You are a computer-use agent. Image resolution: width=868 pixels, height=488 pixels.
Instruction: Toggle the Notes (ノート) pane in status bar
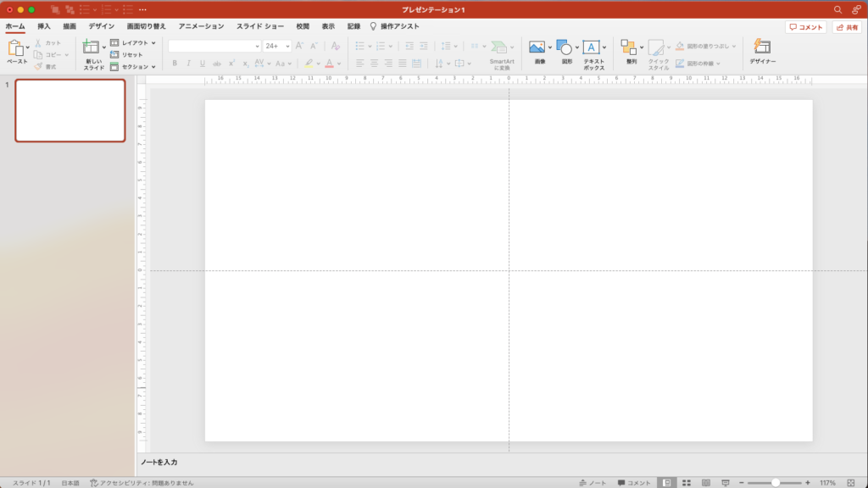point(593,482)
